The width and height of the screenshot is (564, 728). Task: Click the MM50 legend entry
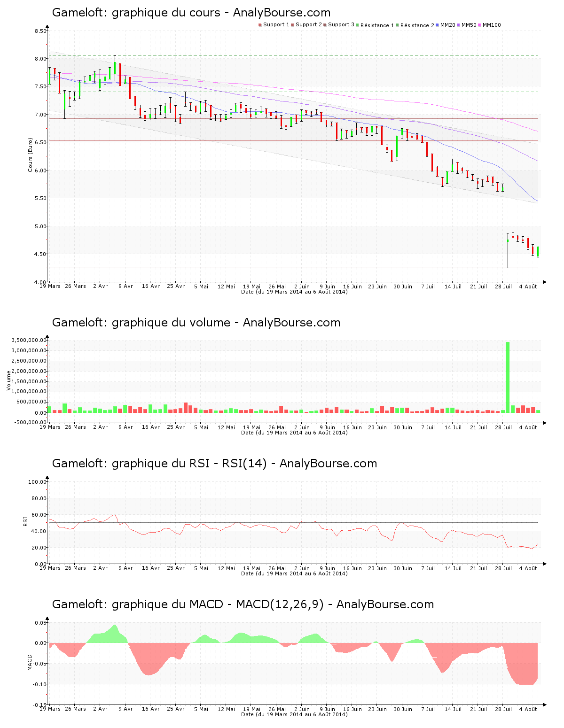tap(467, 25)
